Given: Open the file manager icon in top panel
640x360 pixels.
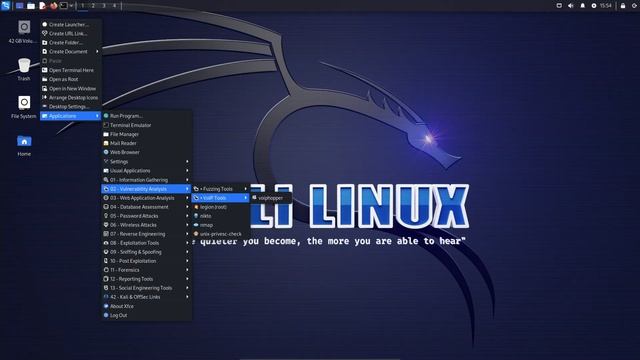Looking at the screenshot, I should 31,6.
